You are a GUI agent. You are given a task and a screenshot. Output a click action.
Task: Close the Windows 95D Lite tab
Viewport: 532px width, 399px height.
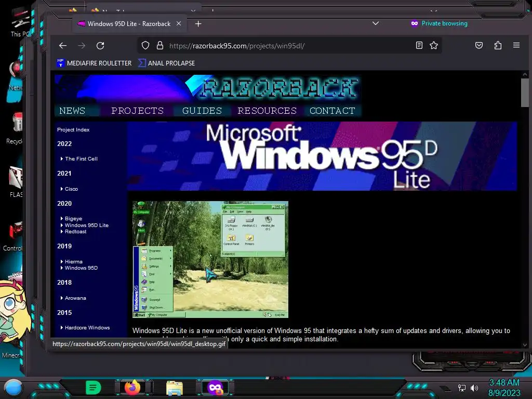179,24
